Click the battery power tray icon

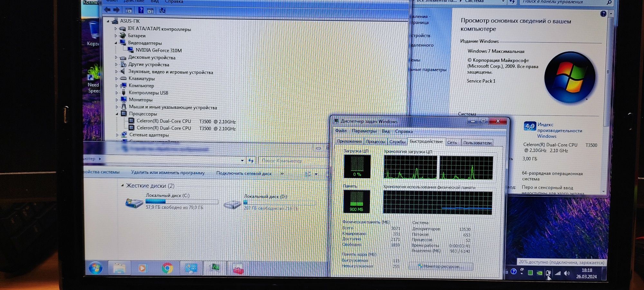pyautogui.click(x=548, y=273)
